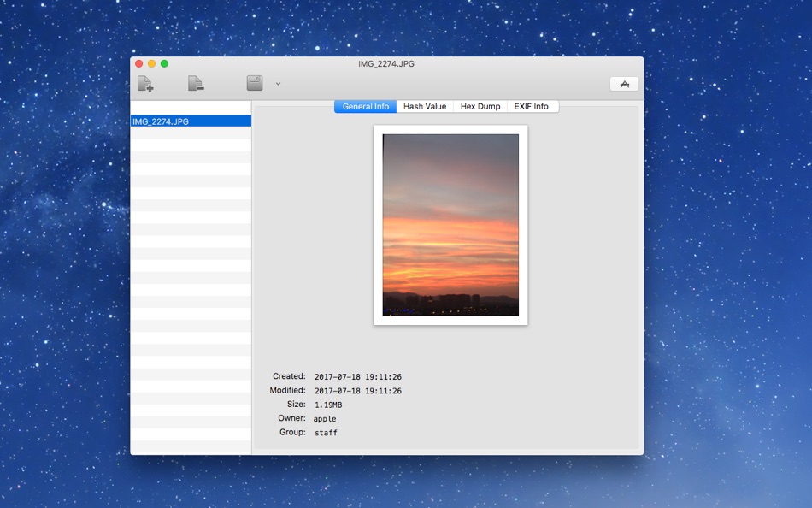Click the Modified: label
The height and width of the screenshot is (508, 812).
pos(287,390)
